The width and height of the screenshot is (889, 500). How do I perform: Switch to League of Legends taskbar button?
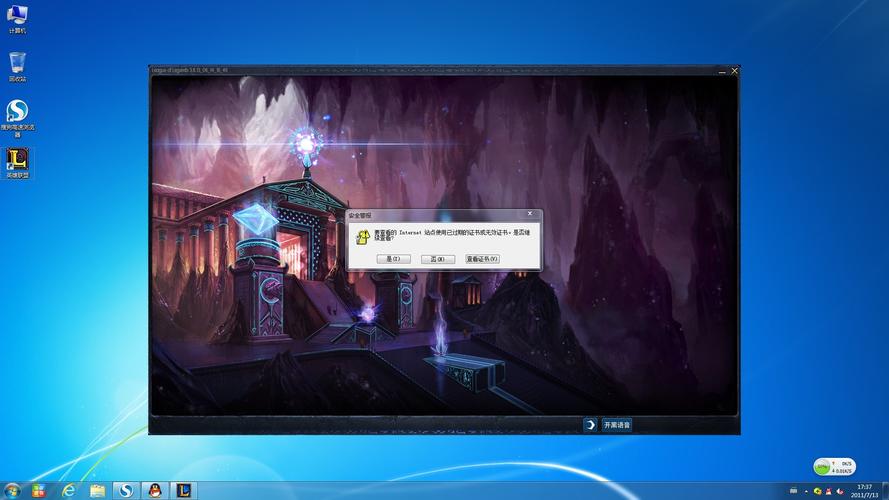(x=185, y=490)
